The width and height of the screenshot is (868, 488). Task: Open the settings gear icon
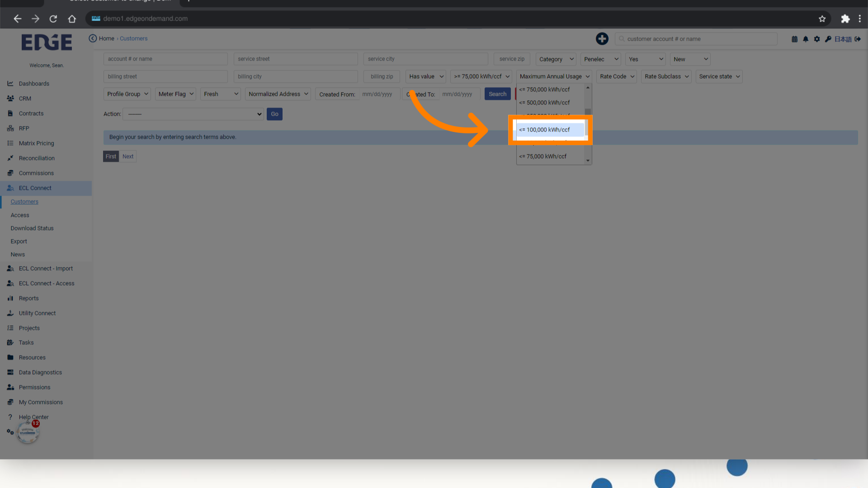click(817, 39)
